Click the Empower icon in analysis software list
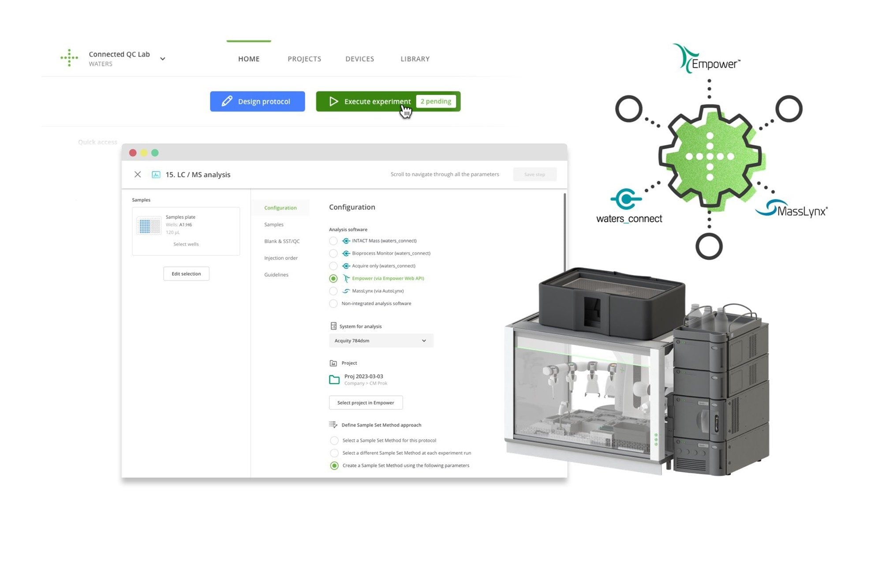The height and width of the screenshot is (588, 882). [x=346, y=278]
